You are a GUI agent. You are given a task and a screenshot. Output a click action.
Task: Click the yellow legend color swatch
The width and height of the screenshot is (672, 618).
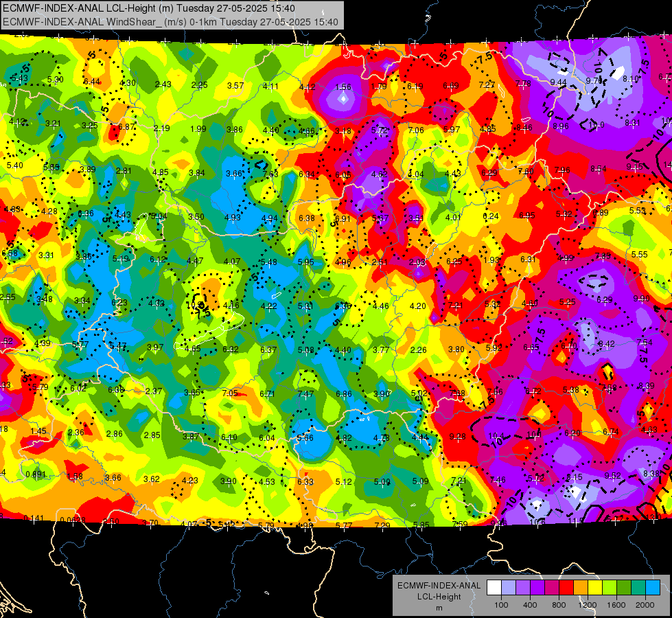pos(595,588)
